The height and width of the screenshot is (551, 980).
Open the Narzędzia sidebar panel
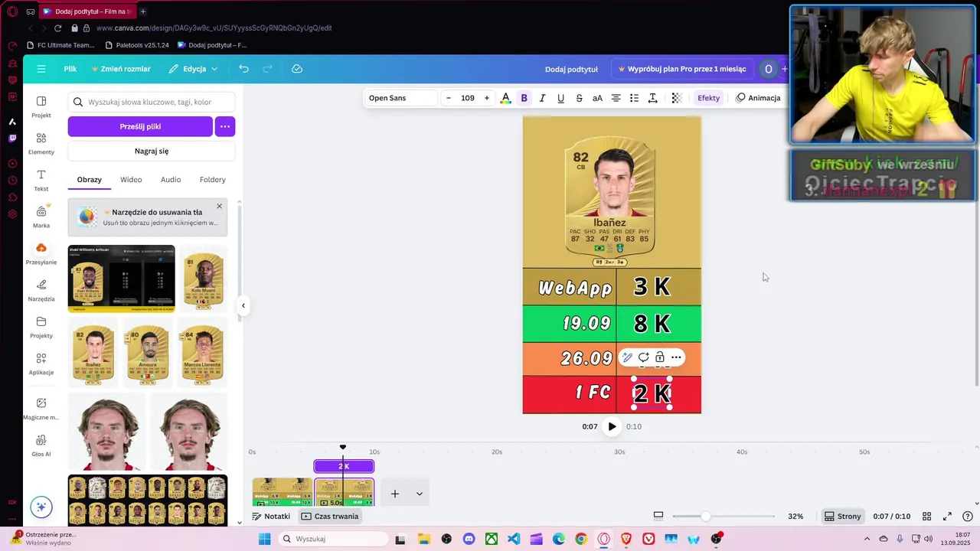click(41, 291)
